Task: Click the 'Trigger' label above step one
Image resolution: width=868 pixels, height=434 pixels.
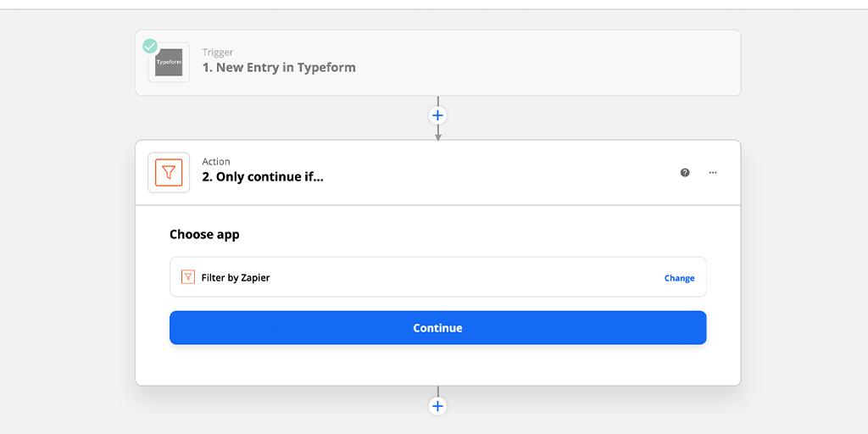Action: [218, 52]
